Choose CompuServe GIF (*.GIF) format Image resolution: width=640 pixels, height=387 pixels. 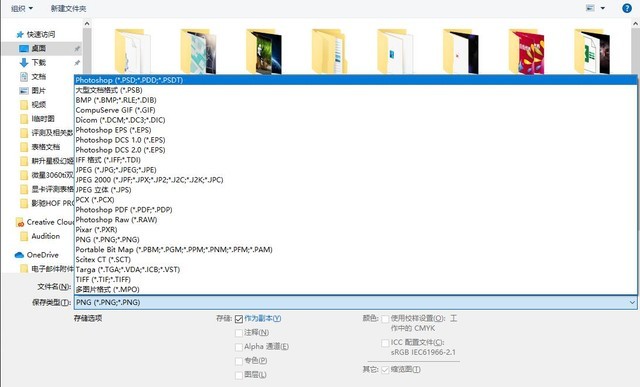(x=356, y=110)
